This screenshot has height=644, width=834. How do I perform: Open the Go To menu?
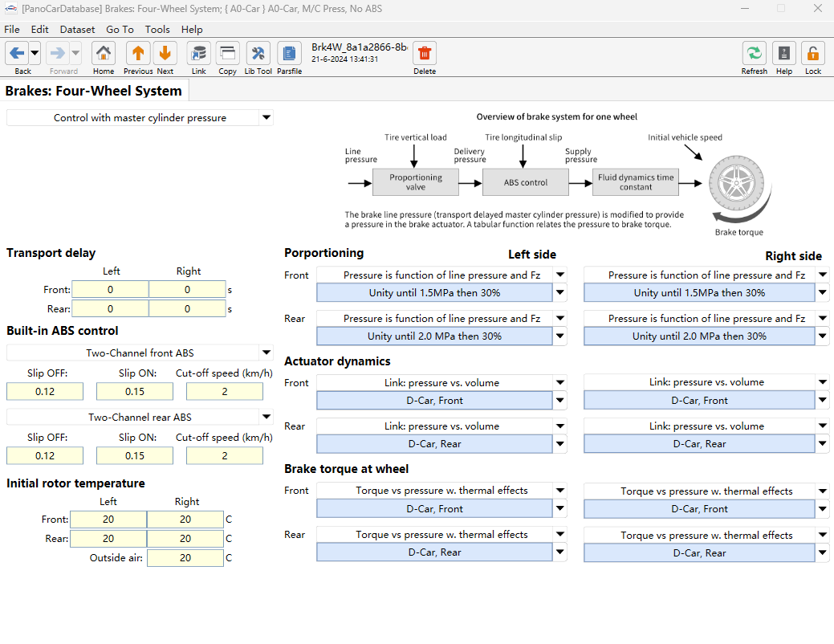point(120,29)
